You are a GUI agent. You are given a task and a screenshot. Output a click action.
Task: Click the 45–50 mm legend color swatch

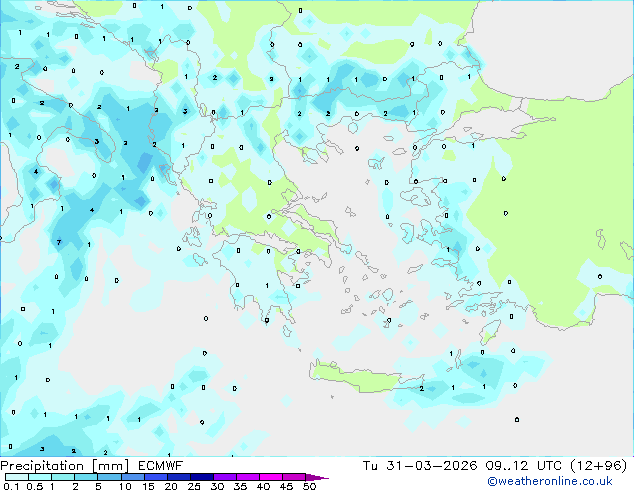click(294, 477)
